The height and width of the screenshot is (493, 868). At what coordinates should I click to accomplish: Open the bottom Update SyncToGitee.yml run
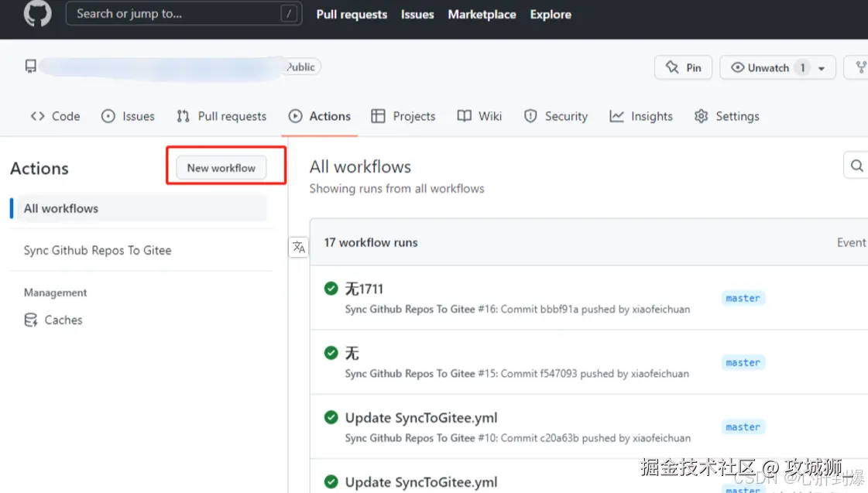[420, 482]
